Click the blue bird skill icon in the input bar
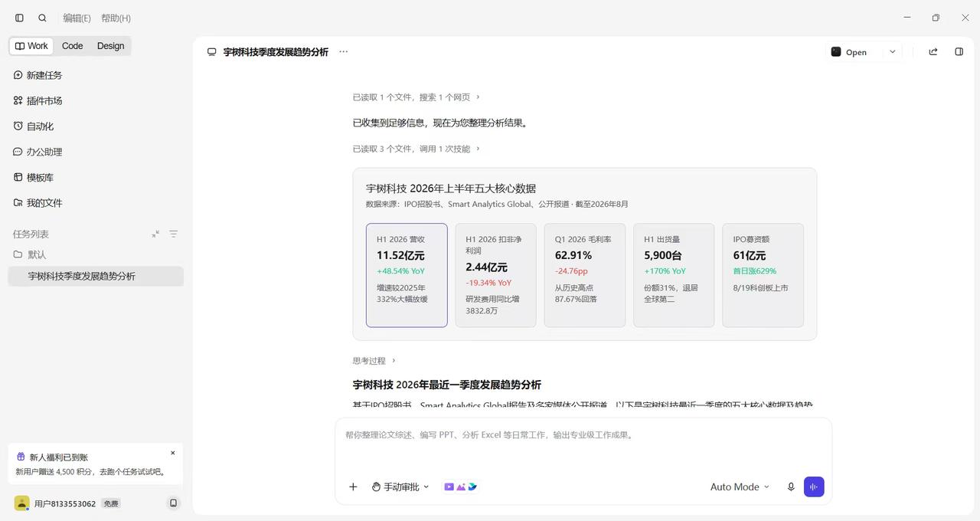The height and width of the screenshot is (521, 980). [x=472, y=487]
